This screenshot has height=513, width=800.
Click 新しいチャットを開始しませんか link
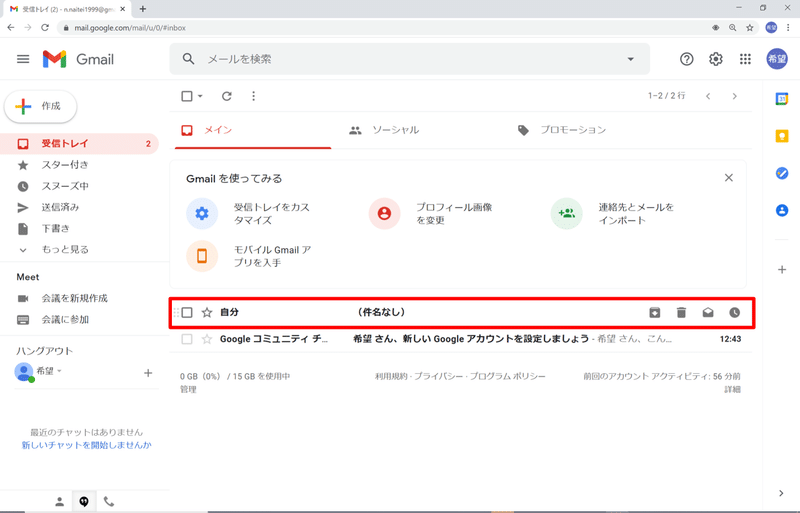tap(86, 445)
